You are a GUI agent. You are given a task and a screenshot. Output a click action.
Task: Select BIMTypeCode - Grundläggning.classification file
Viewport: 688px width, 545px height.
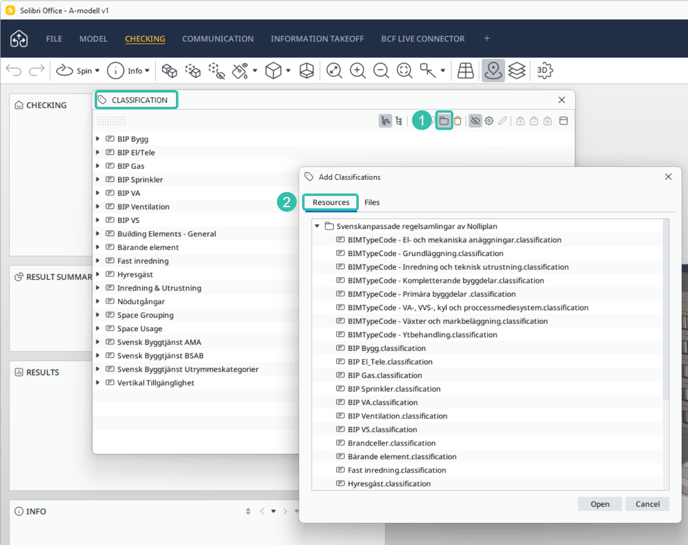[x=487, y=253]
